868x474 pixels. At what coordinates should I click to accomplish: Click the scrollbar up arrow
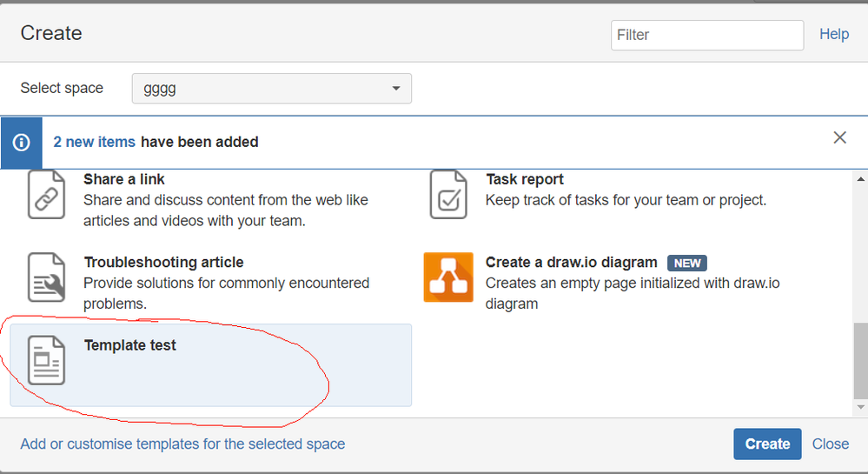[x=861, y=178]
